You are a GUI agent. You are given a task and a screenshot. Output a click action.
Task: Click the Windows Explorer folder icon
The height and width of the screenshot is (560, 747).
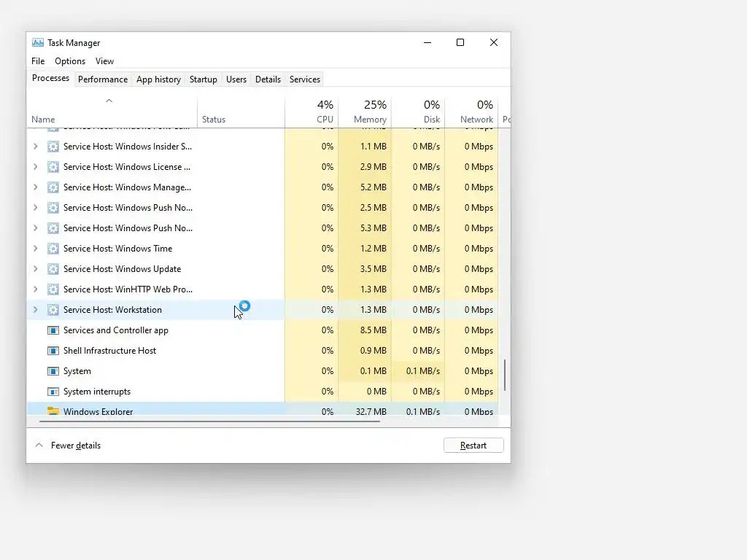tap(53, 411)
